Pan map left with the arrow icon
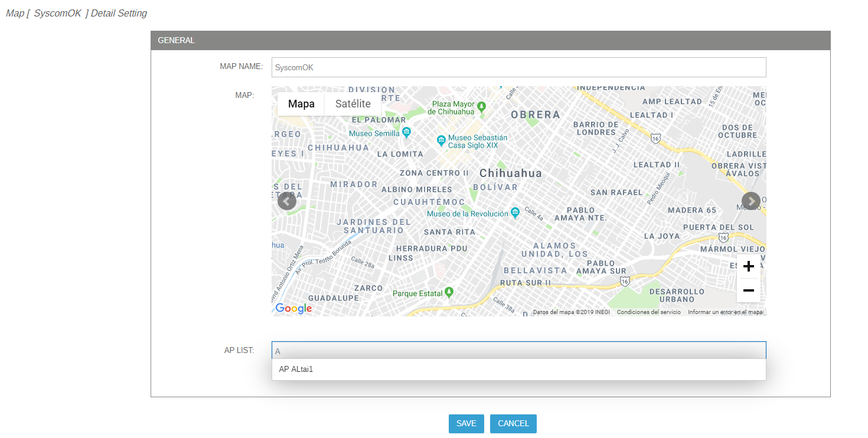The image size is (868, 438). pyautogui.click(x=287, y=201)
